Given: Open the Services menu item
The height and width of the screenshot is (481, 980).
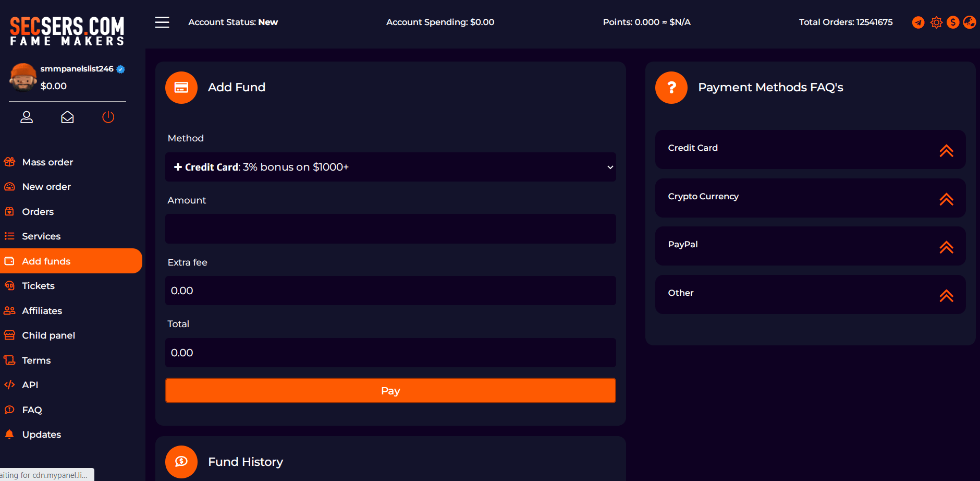Looking at the screenshot, I should coord(41,236).
